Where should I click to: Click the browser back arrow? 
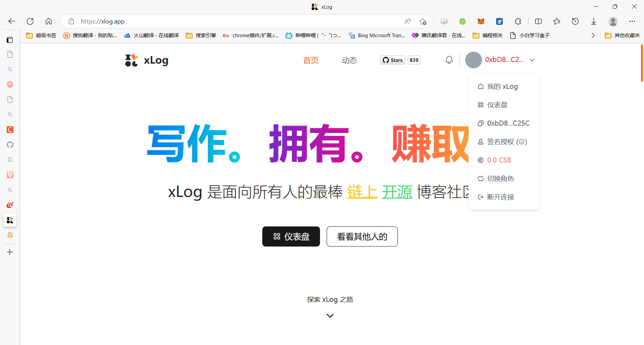[x=12, y=21]
